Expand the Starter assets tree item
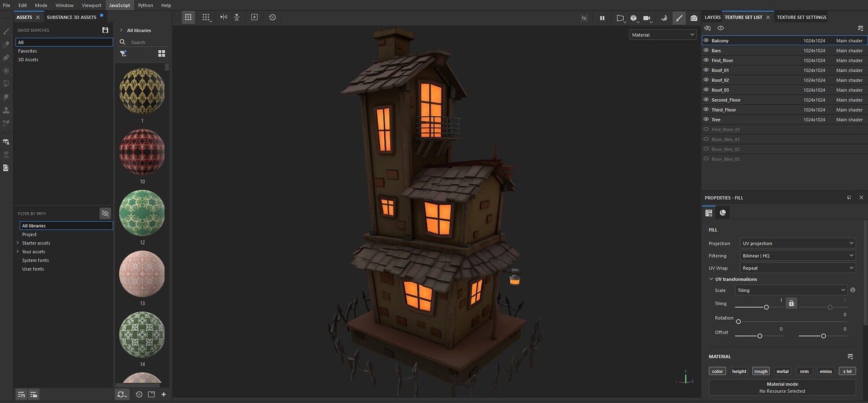 (x=18, y=243)
